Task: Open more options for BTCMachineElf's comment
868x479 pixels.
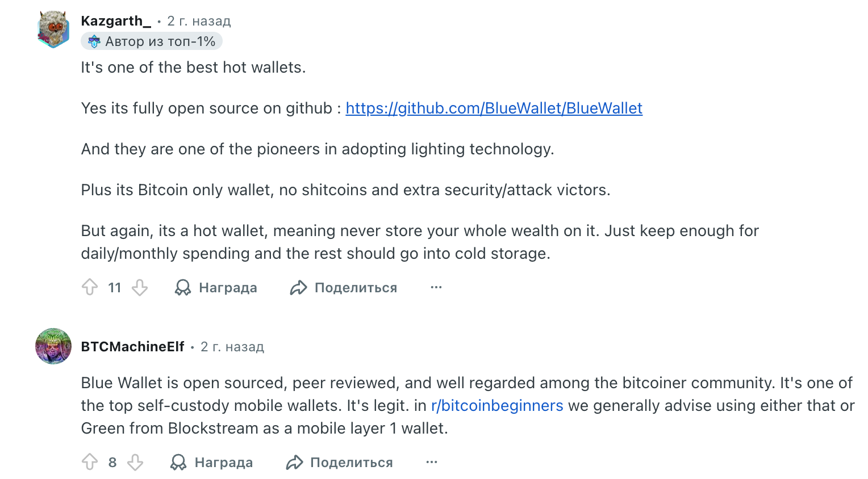Action: pyautogui.click(x=432, y=462)
